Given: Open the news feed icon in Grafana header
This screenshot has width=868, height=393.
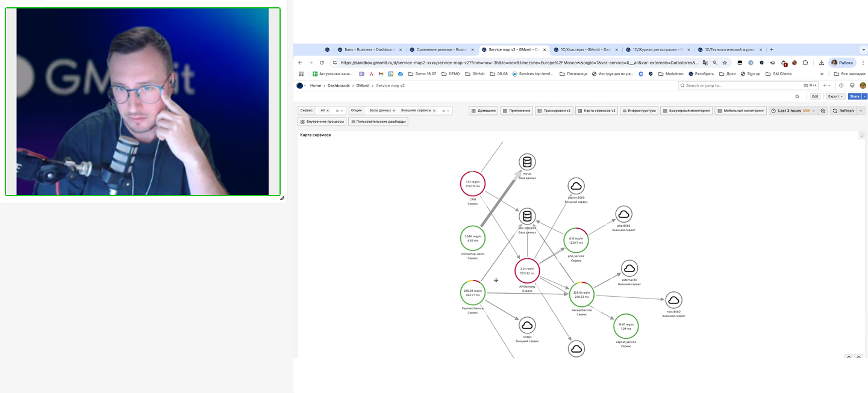Looking at the screenshot, I should click(x=852, y=85).
